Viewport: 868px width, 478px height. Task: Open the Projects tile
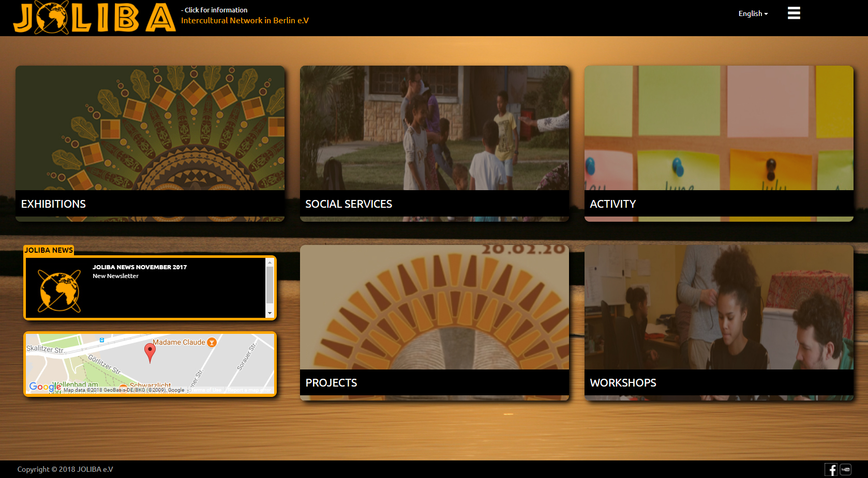pos(435,322)
